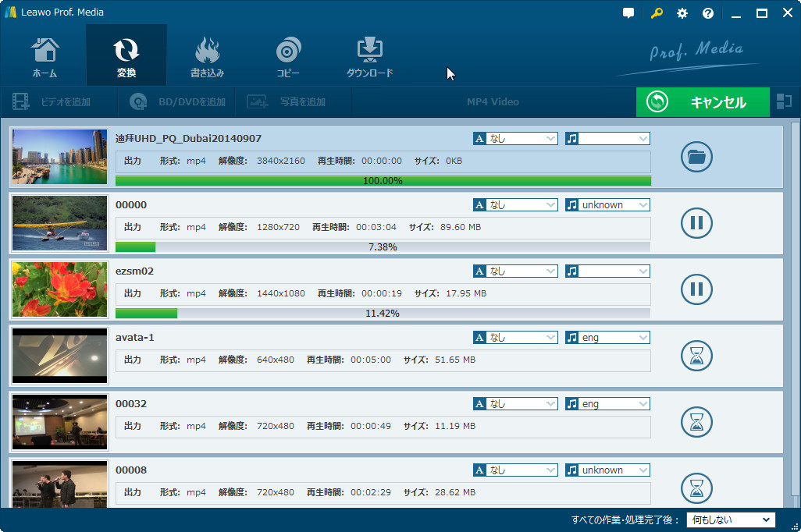Open the ダウンロード tab
Viewport: 801px width, 532px height.
coord(369,56)
